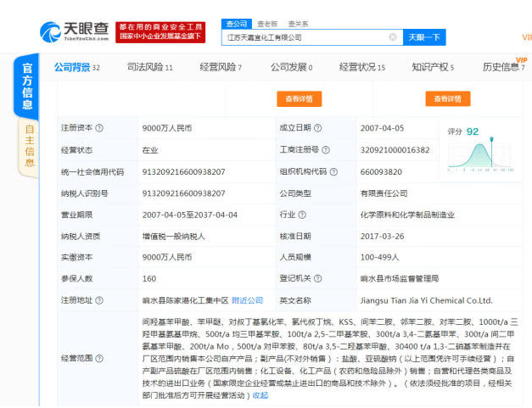
Task: Select the 查关系 search tab
Action: click(x=298, y=24)
